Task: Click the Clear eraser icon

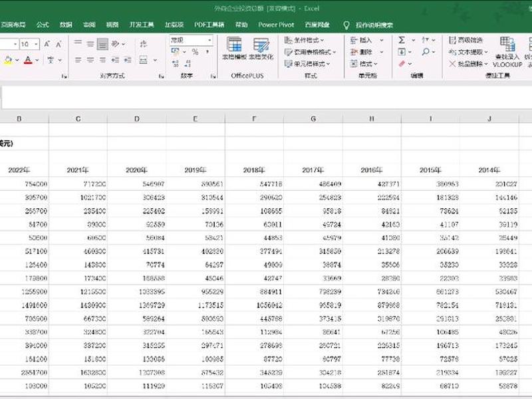Action: [x=402, y=63]
